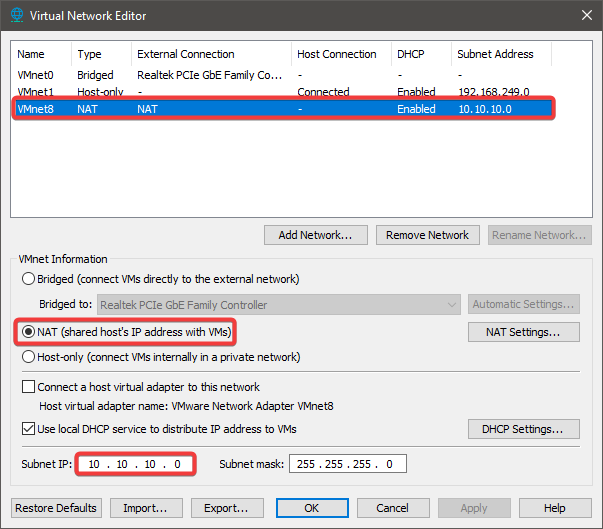Select the Bridged radio button

pyautogui.click(x=28, y=279)
